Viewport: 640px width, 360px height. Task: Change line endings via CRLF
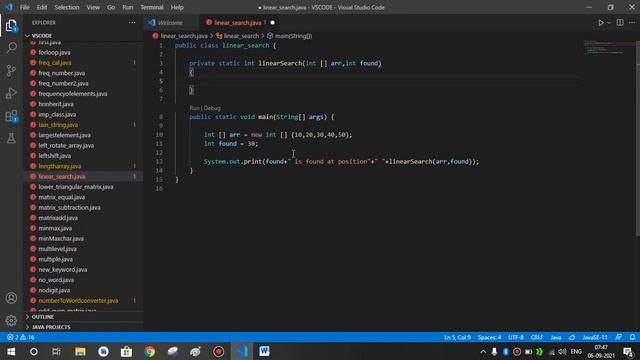(537, 338)
